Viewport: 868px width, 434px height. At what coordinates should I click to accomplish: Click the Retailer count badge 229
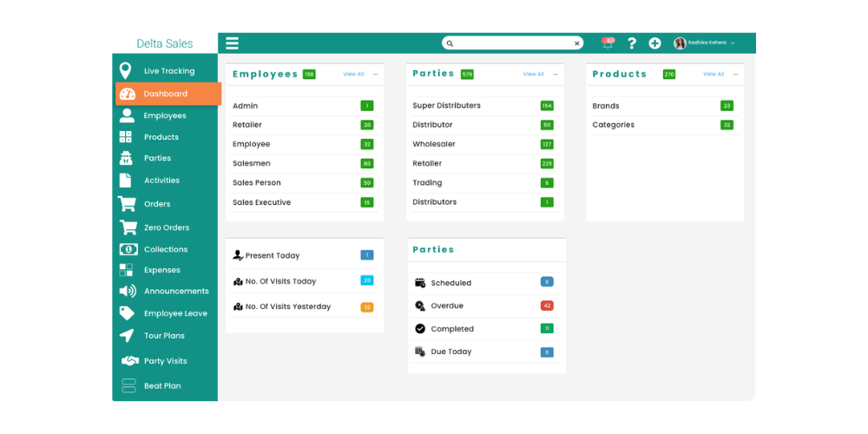click(x=547, y=164)
